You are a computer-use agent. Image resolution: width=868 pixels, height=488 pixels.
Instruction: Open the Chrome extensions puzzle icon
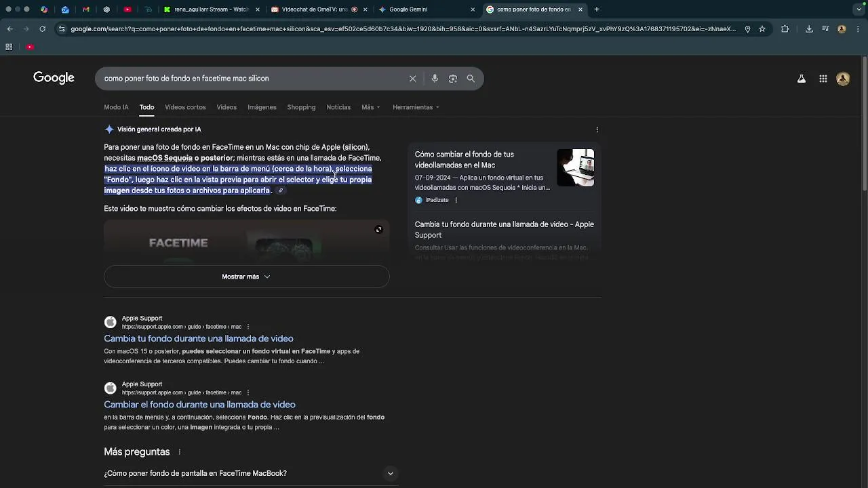click(x=785, y=29)
